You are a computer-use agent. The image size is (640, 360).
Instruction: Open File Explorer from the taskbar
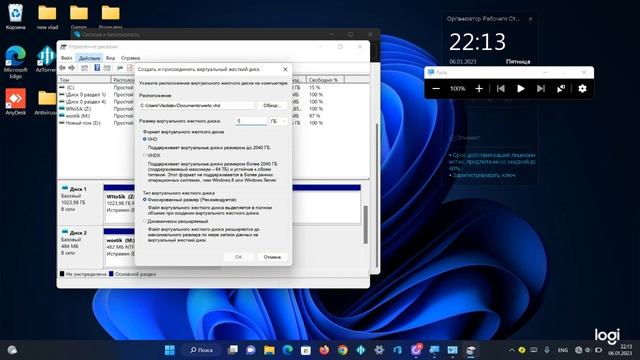[269, 350]
